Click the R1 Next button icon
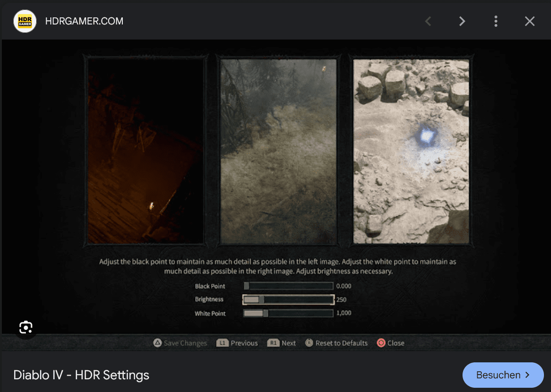 click(273, 343)
